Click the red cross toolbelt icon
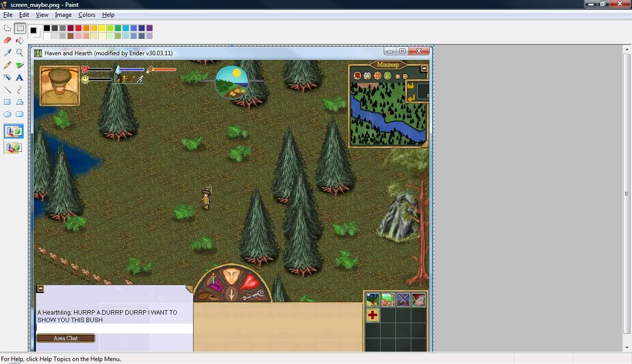The image size is (632, 364). tap(373, 315)
